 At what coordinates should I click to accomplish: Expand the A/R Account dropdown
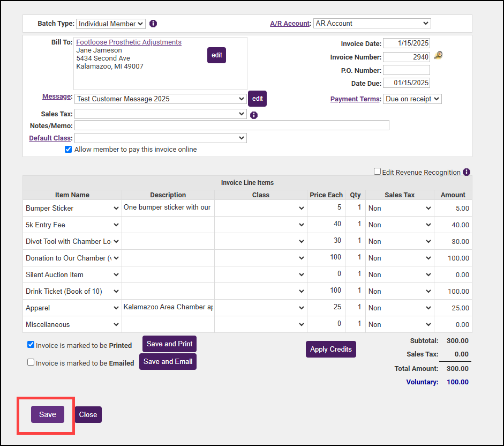(x=372, y=23)
